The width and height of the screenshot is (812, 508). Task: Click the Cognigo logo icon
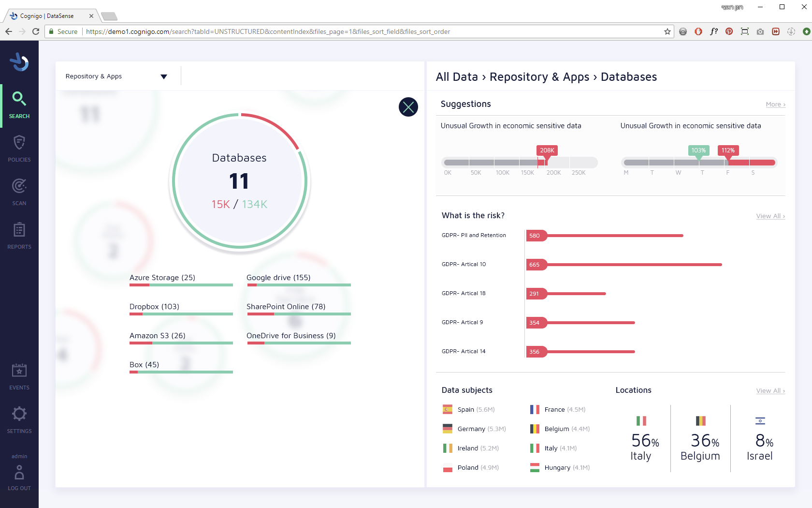coord(19,62)
